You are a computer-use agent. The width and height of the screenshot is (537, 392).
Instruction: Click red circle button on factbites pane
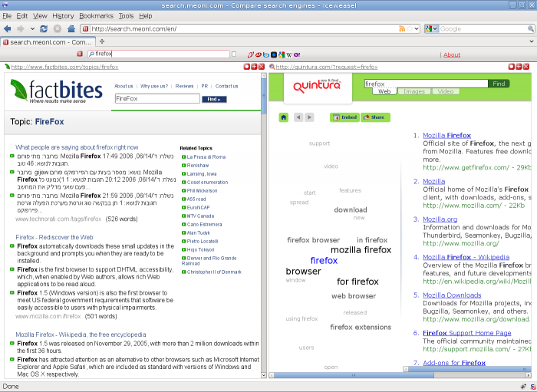click(x=246, y=67)
